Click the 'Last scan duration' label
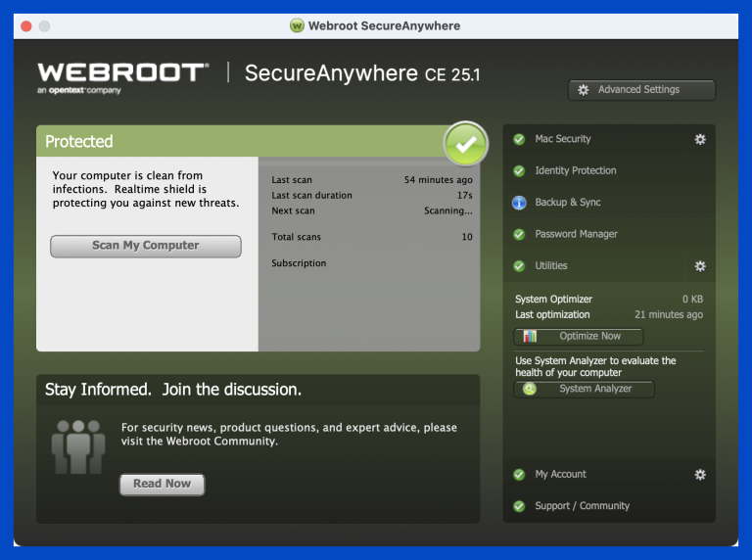 click(311, 195)
